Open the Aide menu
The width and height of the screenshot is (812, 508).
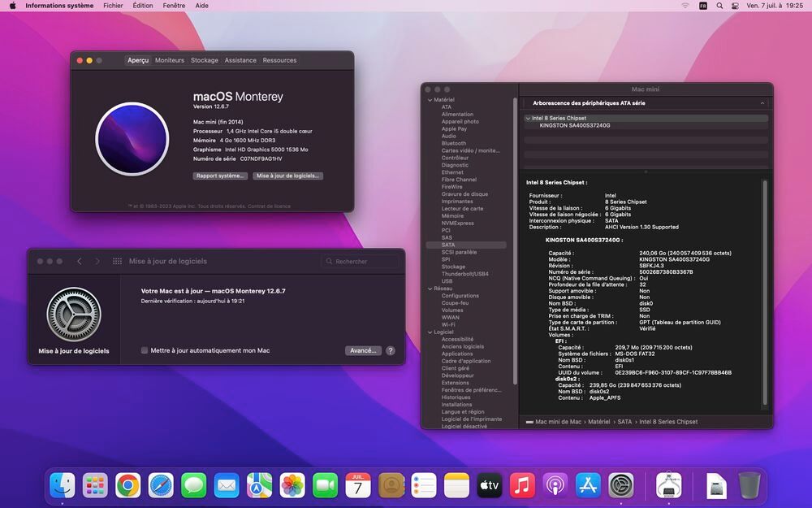202,6
